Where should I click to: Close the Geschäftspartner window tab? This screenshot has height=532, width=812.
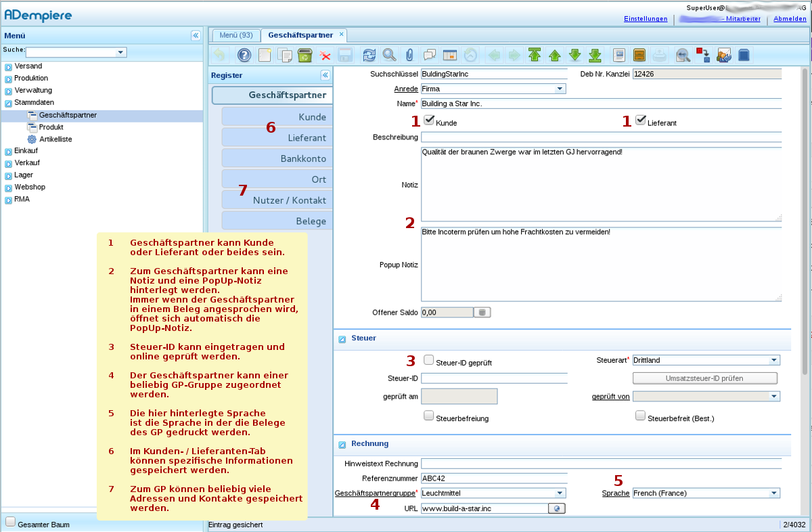341,34
